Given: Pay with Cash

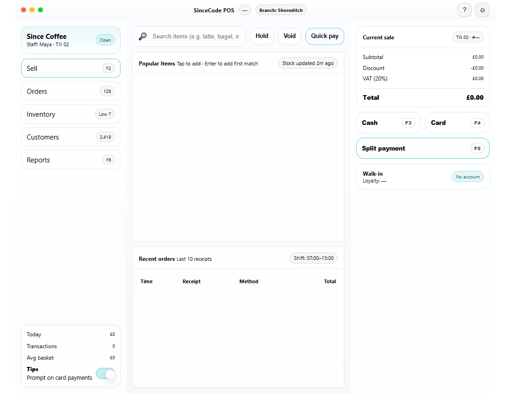Looking at the screenshot, I should click(388, 123).
